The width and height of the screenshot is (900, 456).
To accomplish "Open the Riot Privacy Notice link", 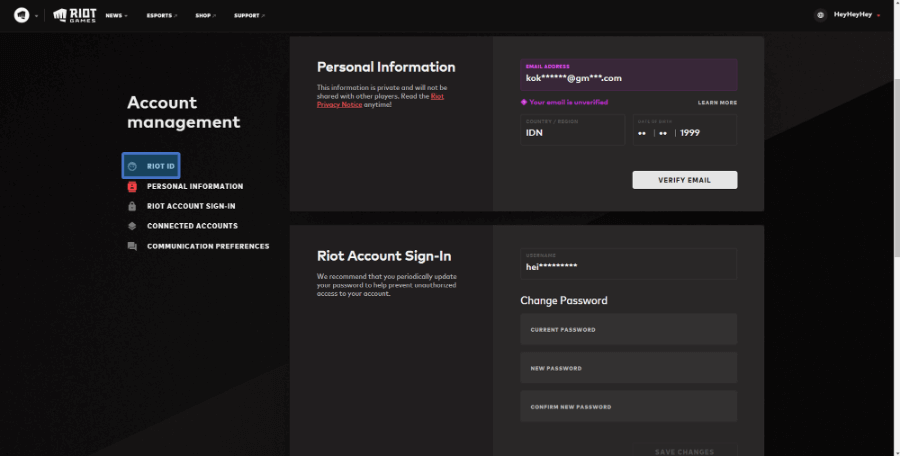I will coord(380,101).
